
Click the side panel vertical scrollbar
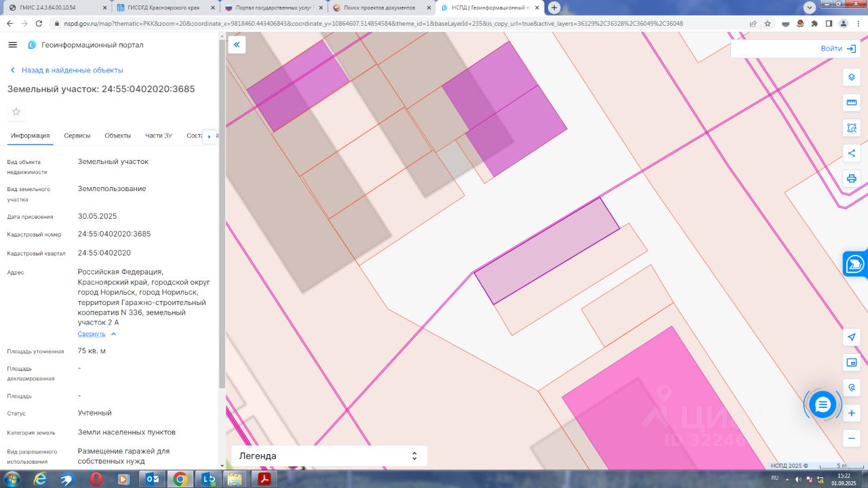222,213
